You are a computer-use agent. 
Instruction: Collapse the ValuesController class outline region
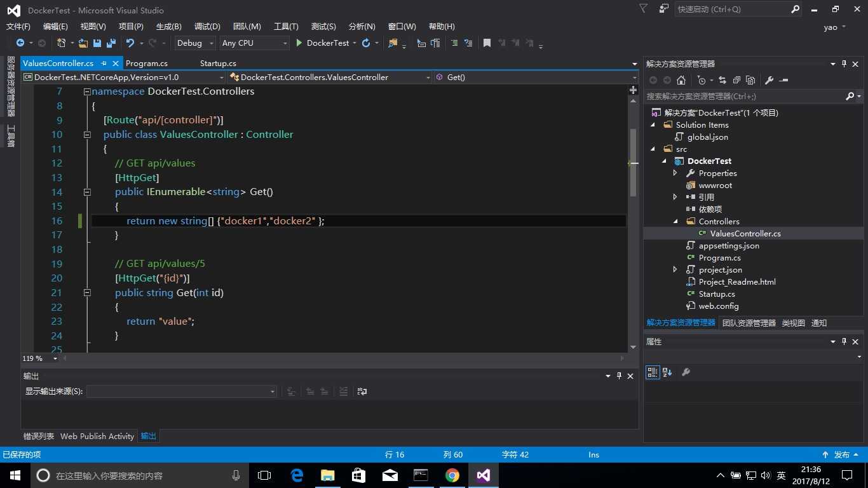click(x=87, y=135)
